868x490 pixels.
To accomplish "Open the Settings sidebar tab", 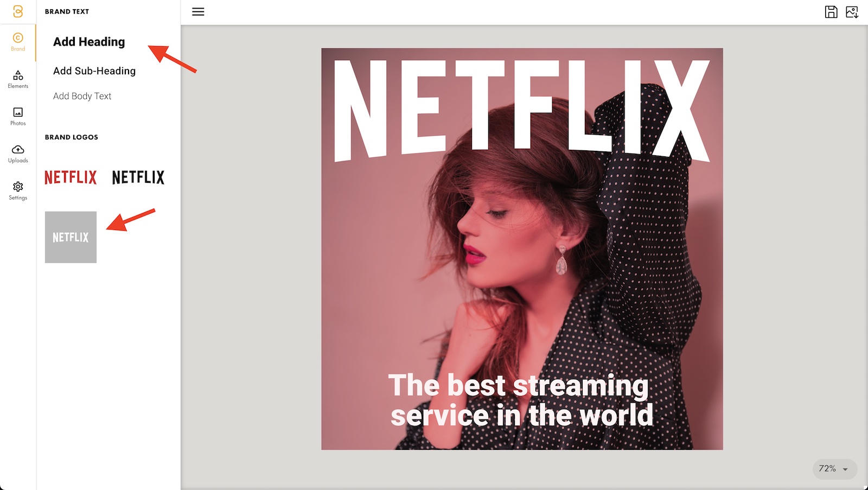I will 18,191.
